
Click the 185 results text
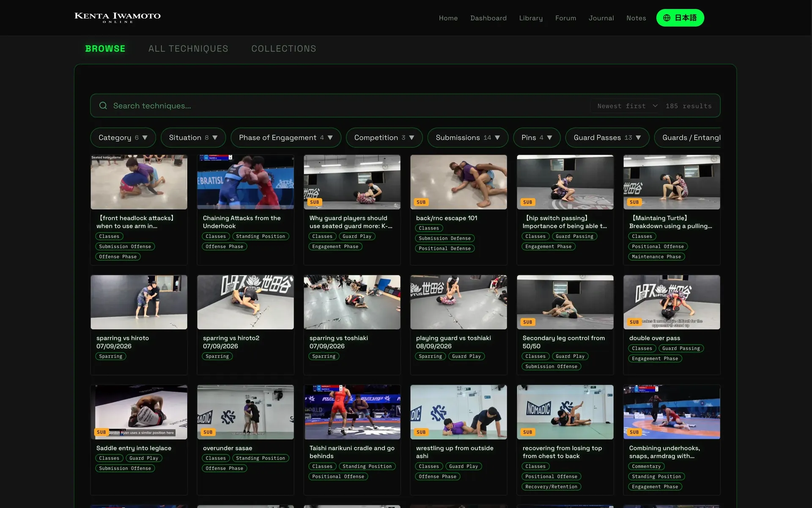(x=689, y=106)
